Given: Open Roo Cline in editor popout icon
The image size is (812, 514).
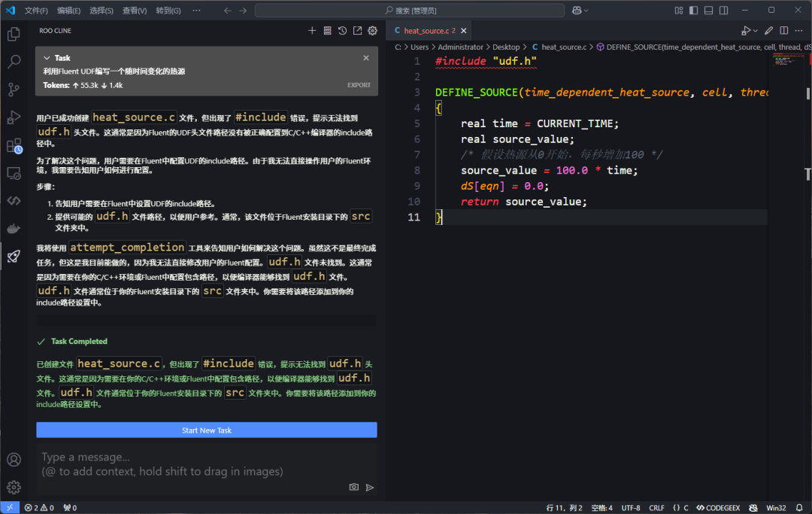Looking at the screenshot, I should pos(357,31).
